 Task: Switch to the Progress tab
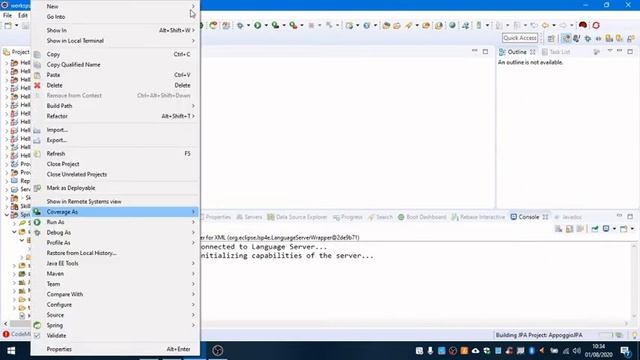(x=347, y=217)
